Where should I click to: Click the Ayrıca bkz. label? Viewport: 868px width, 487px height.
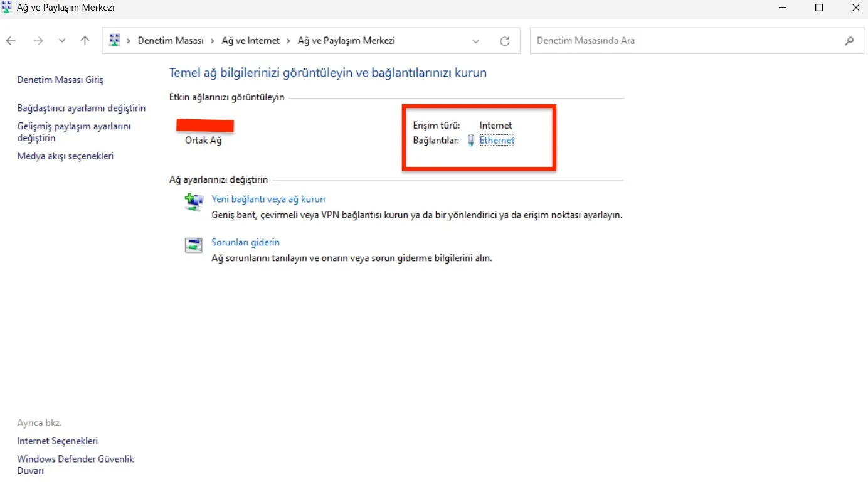(40, 423)
